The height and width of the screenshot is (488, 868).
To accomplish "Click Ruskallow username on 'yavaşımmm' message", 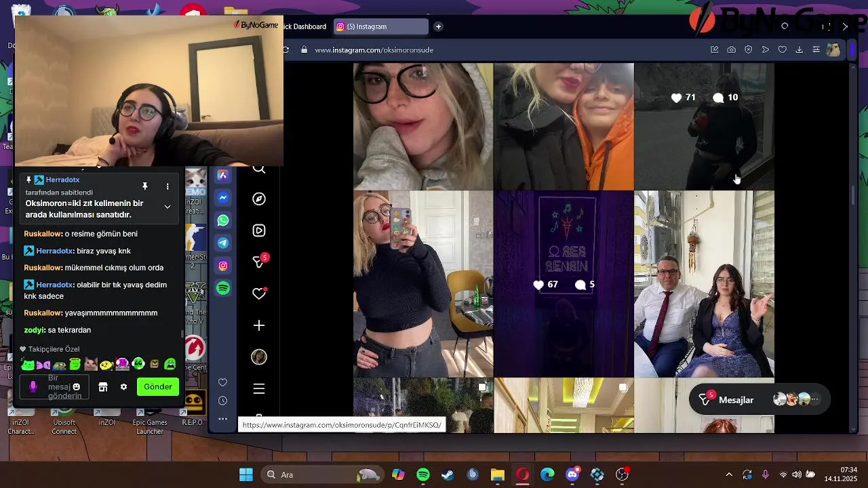I will [x=42, y=313].
